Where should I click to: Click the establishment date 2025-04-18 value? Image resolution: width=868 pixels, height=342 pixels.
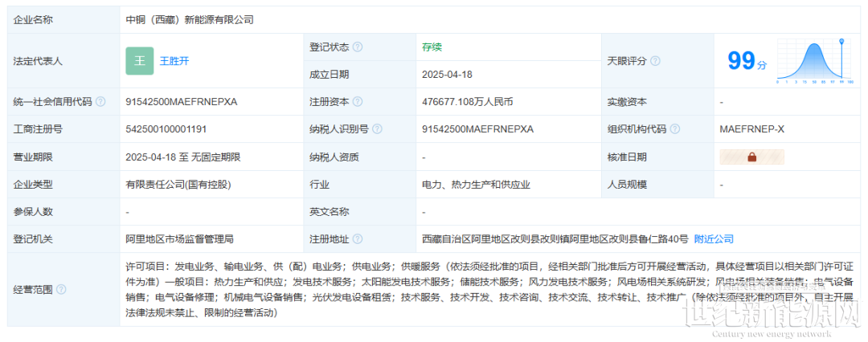[x=447, y=75]
